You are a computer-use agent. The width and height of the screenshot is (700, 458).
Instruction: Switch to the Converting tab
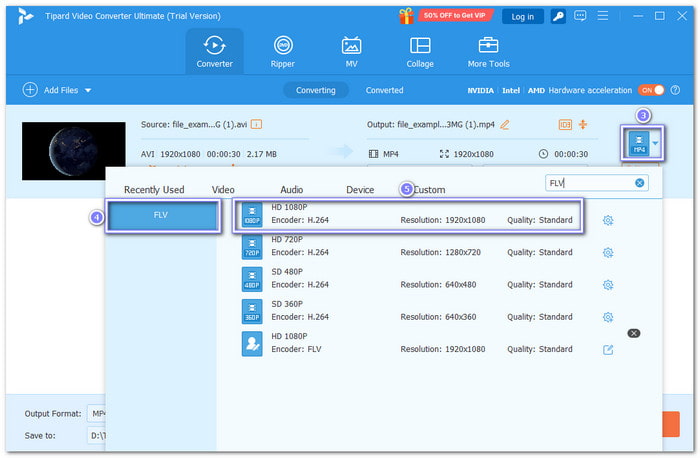pos(316,90)
